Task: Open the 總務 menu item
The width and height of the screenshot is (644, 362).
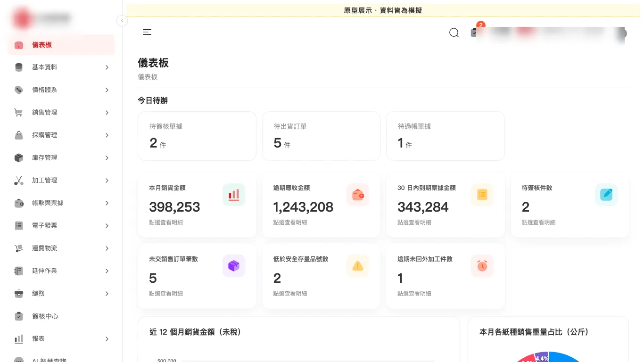Action: pyautogui.click(x=61, y=294)
